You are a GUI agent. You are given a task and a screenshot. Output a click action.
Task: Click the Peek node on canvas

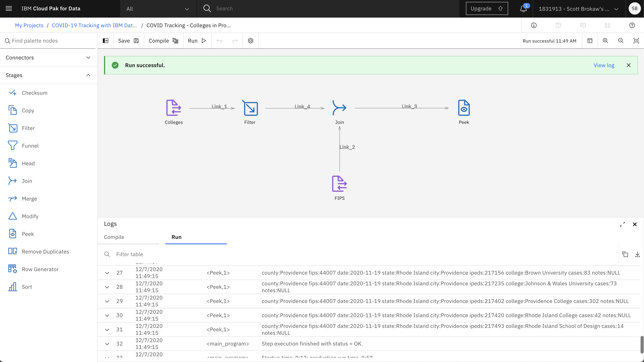coord(464,108)
